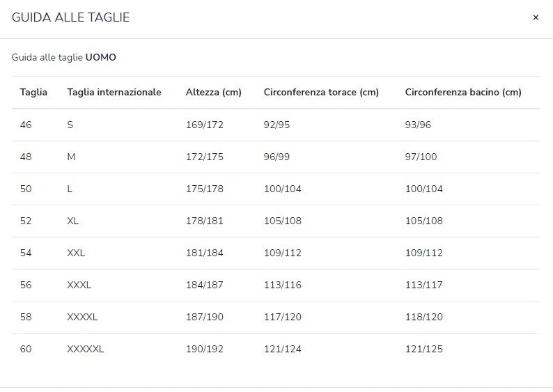Click the Altezza (cm) column header
Viewport: 553px width, 392px height.
(213, 92)
